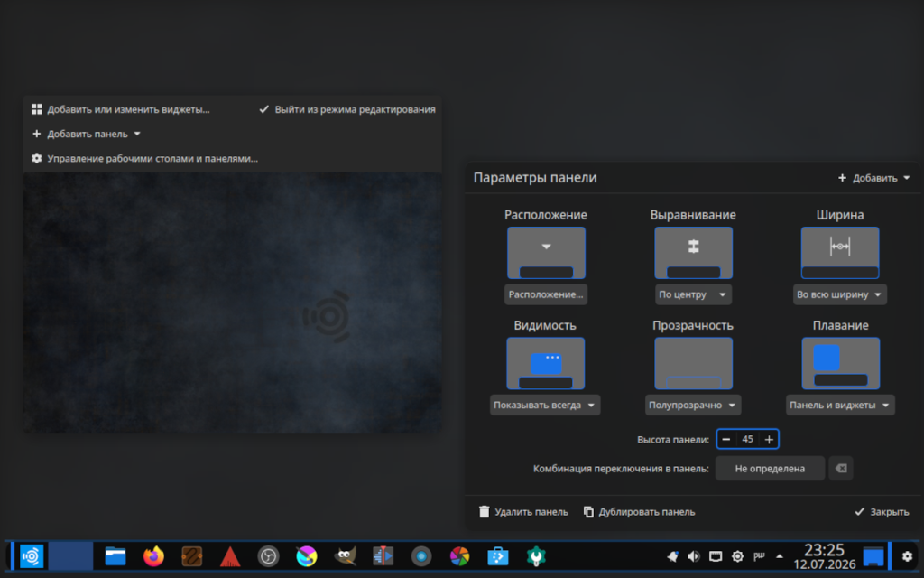Image resolution: width=924 pixels, height=578 pixels.
Task: Click the blue show desktop icon
Action: point(873,556)
